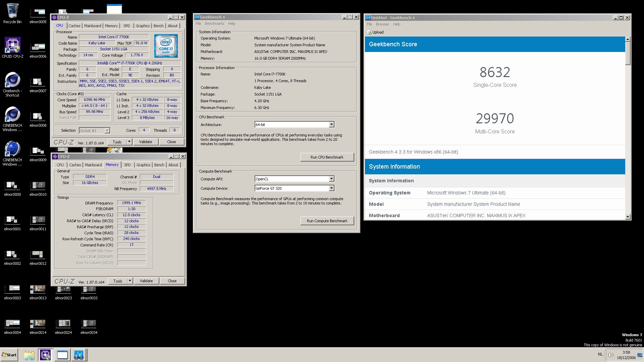Switch to CPU-Z via taskbar icon
Viewport: 644px width, 362px height.
tap(45, 355)
